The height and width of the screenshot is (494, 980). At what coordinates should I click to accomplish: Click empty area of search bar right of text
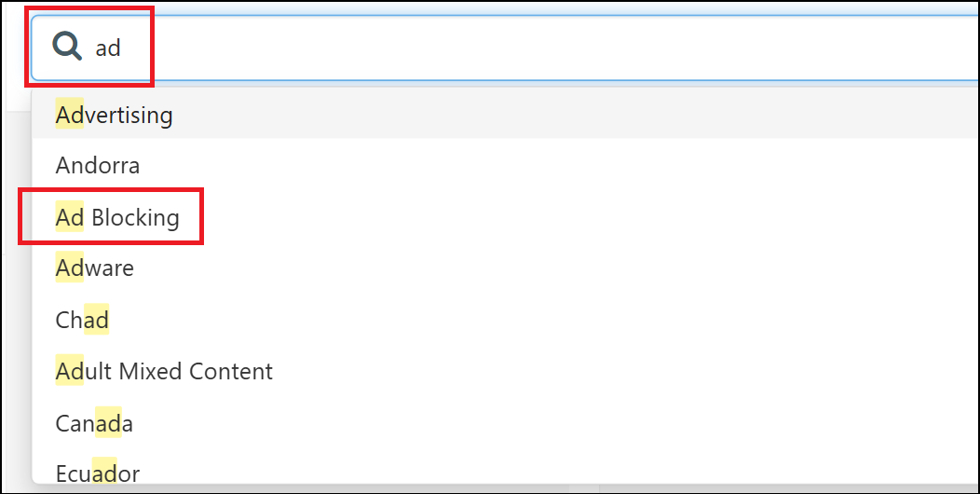[550, 48]
